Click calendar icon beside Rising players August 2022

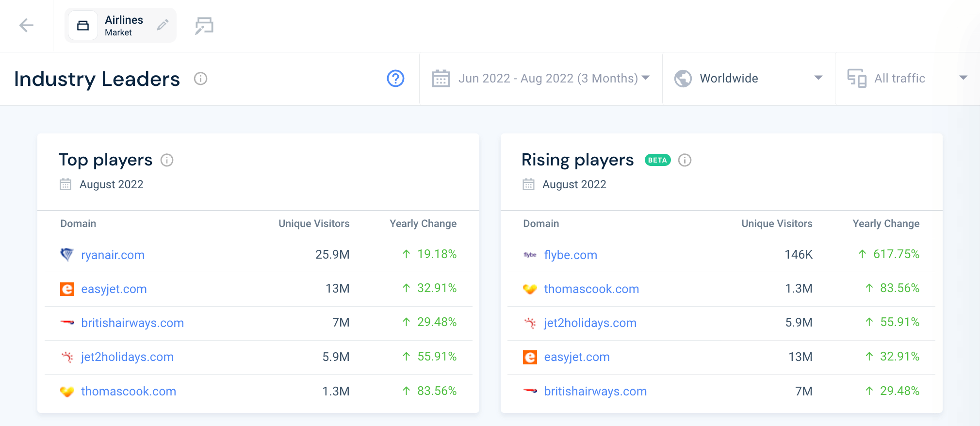click(528, 184)
